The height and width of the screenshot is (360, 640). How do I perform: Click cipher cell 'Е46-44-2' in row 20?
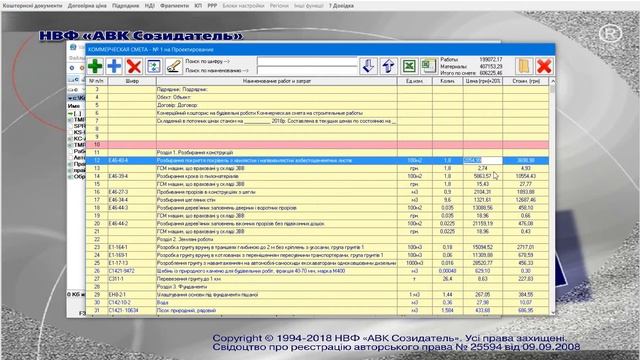tap(132, 224)
